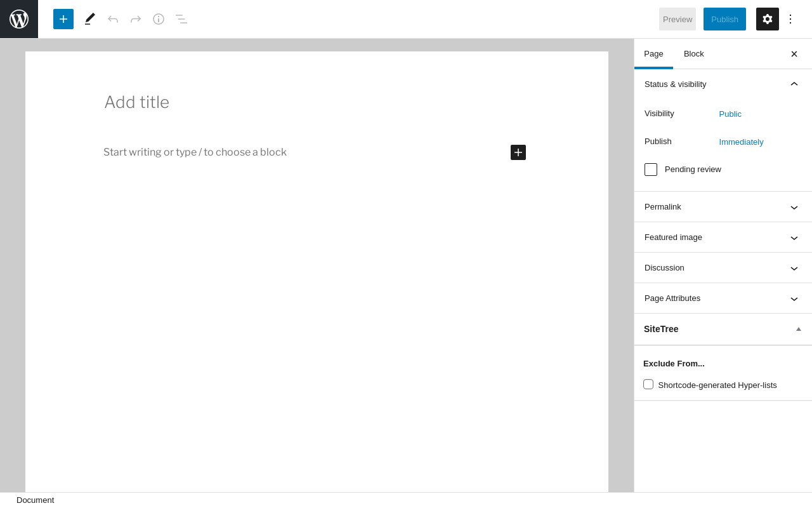Expand the Featured image section
This screenshot has width=812, height=508.
723,237
